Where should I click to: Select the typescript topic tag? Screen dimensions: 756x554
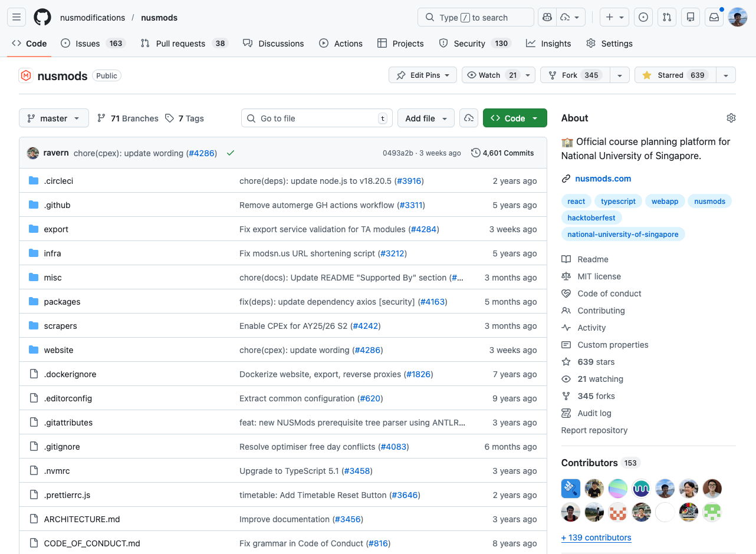click(618, 201)
